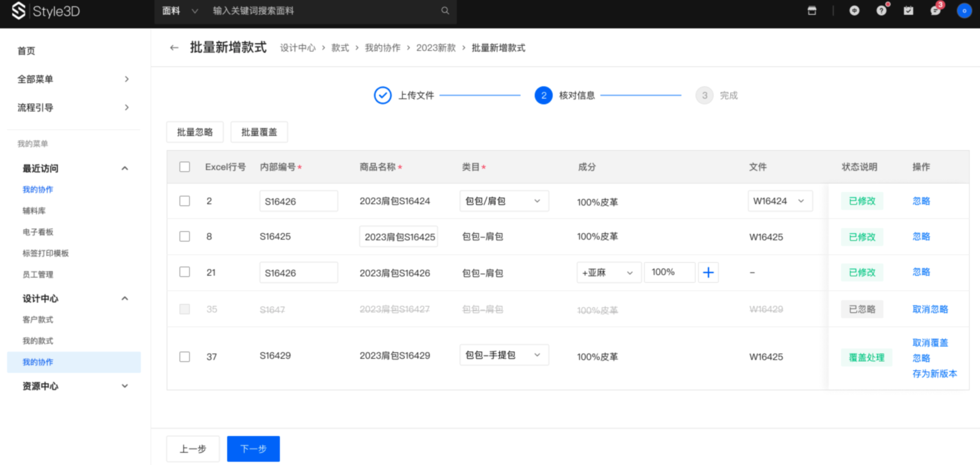Click step 2 核对信息 progress indicator
The image size is (980, 465).
pyautogui.click(x=544, y=95)
